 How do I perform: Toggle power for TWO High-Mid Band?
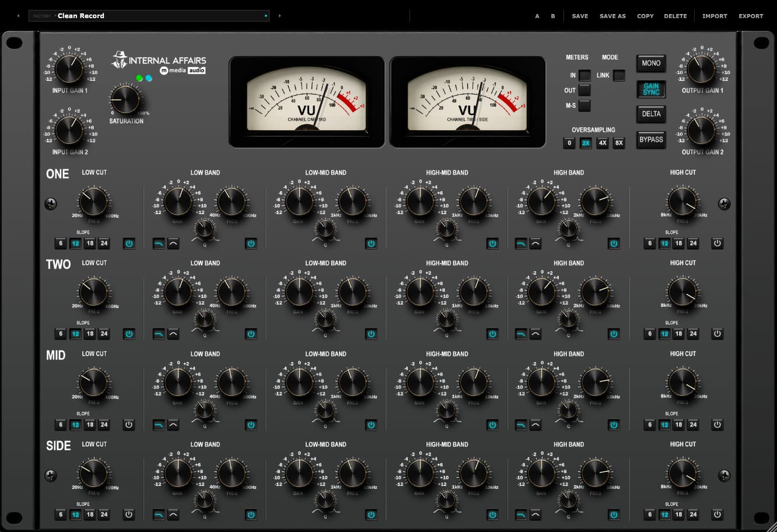click(x=492, y=334)
